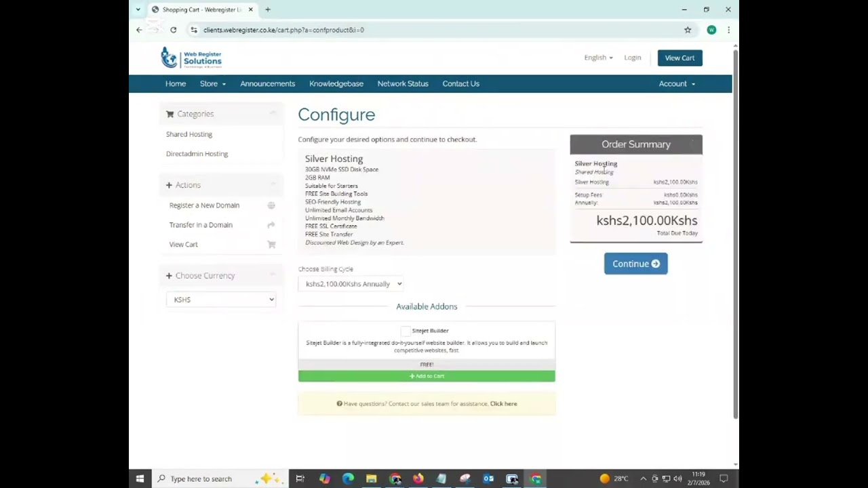
Task: Open a new browser tab
Action: tap(268, 9)
